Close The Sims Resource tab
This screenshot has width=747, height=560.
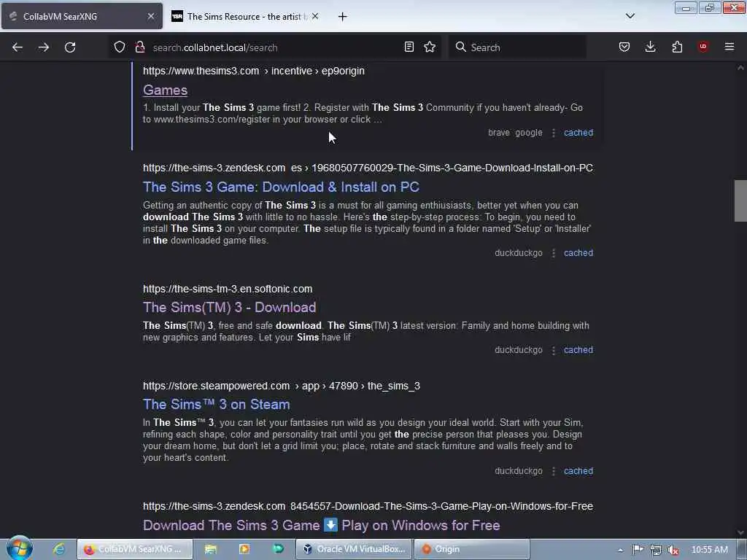pos(315,16)
